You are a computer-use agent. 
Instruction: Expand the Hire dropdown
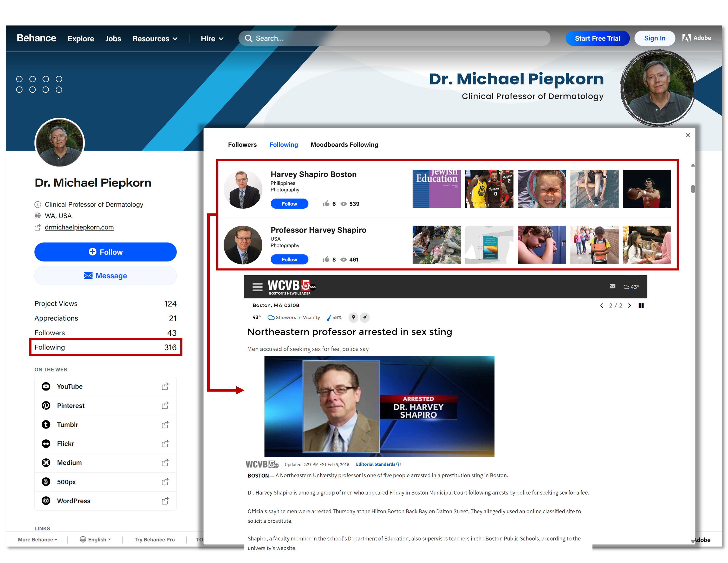click(212, 39)
